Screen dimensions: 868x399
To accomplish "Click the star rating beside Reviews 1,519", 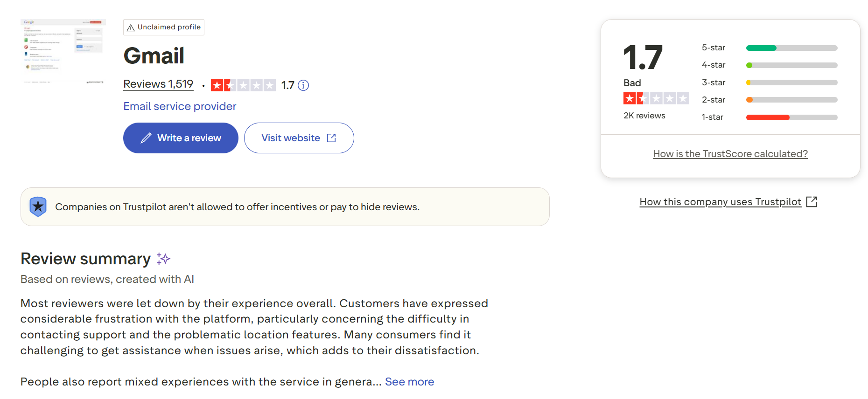I will 243,85.
